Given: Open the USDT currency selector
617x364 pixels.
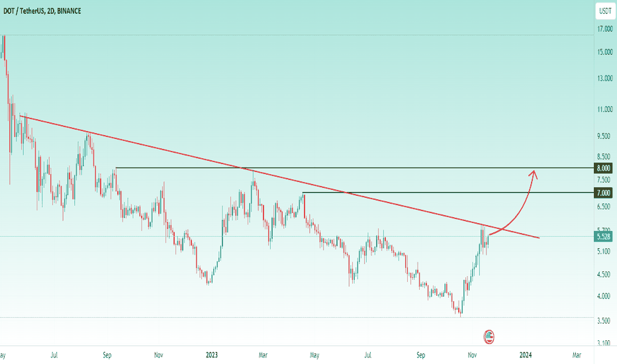Looking at the screenshot, I should [x=605, y=11].
